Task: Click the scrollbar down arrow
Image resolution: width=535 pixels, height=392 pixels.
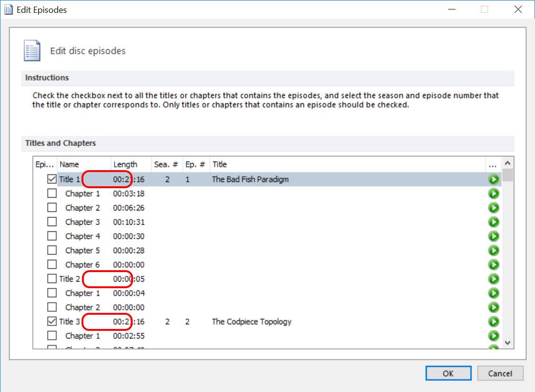Action: (x=508, y=343)
